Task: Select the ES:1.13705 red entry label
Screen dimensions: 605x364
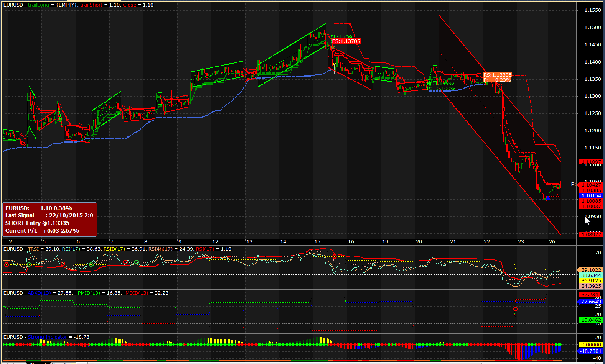Action: coord(346,41)
